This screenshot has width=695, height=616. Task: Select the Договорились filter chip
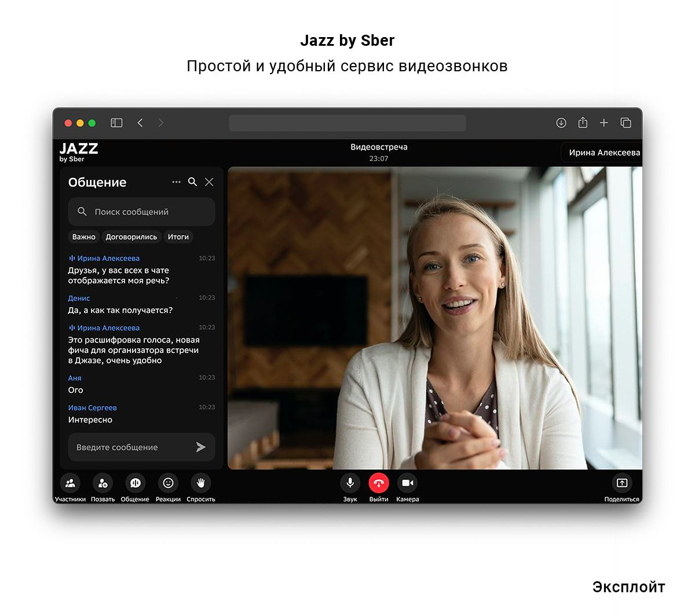[131, 237]
